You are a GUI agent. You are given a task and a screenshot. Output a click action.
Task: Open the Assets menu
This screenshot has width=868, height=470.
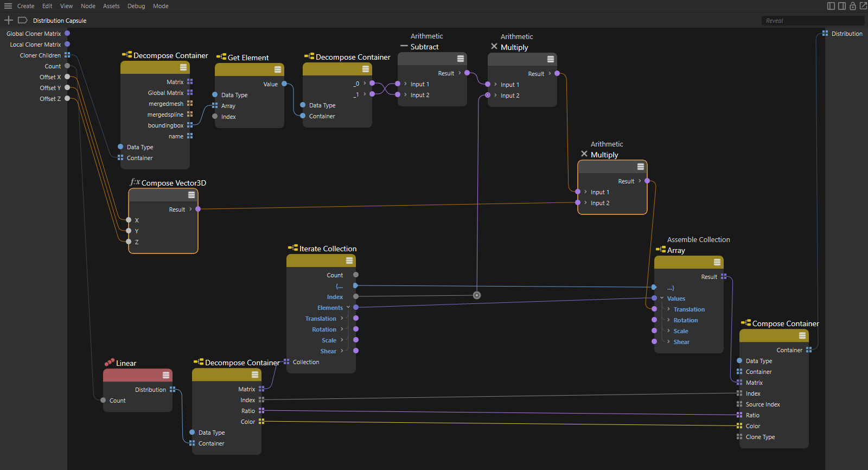[x=111, y=6]
